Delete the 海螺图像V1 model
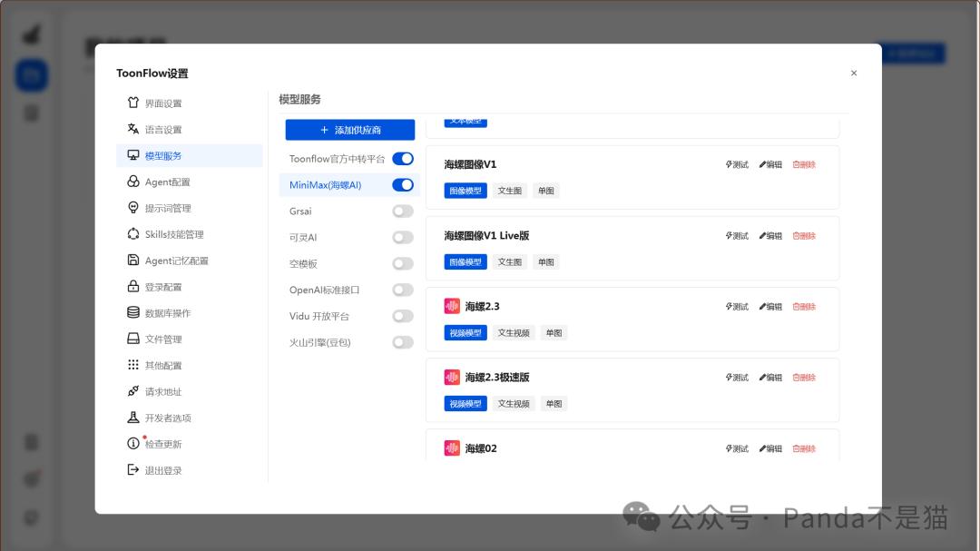The image size is (980, 551). click(x=804, y=164)
